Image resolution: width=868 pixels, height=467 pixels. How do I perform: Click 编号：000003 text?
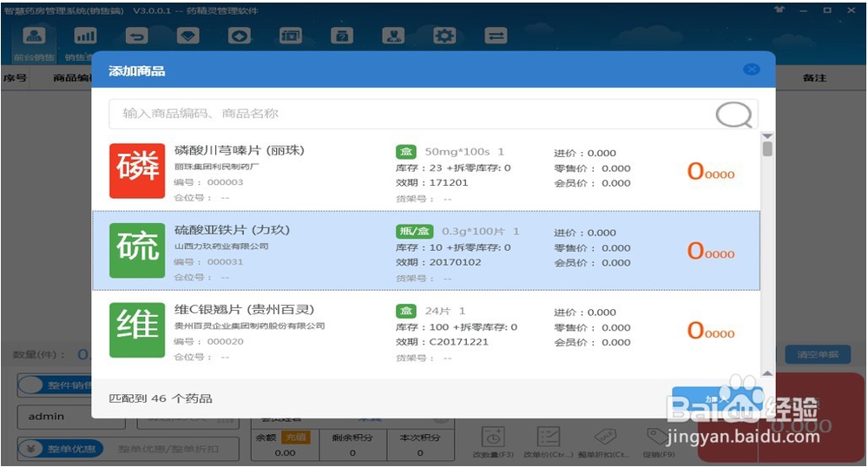(208, 182)
